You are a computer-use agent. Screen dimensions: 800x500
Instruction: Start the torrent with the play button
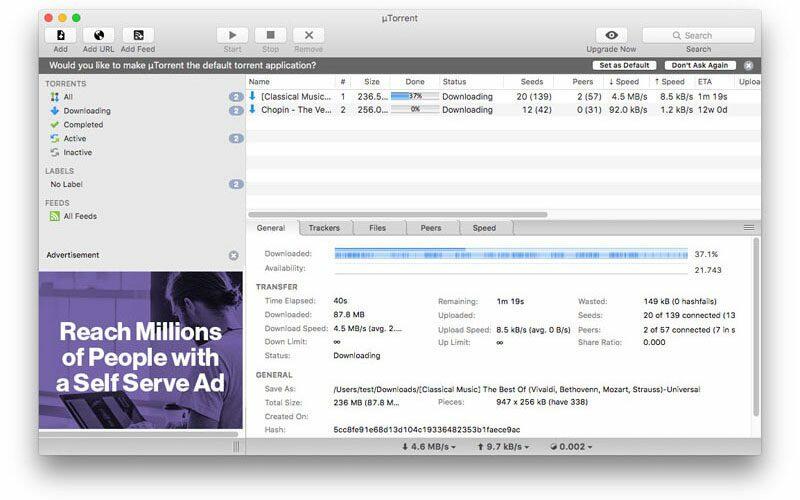[x=232, y=35]
